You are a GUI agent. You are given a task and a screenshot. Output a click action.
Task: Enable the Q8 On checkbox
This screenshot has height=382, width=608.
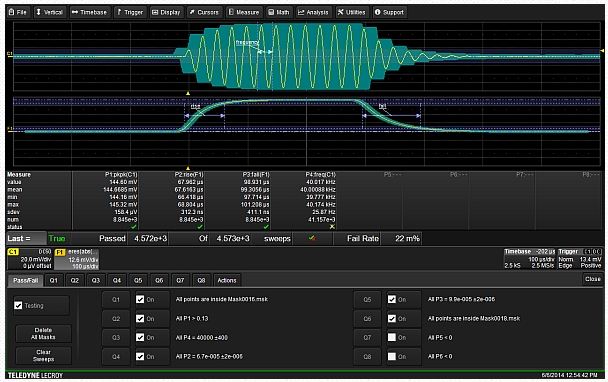point(392,356)
